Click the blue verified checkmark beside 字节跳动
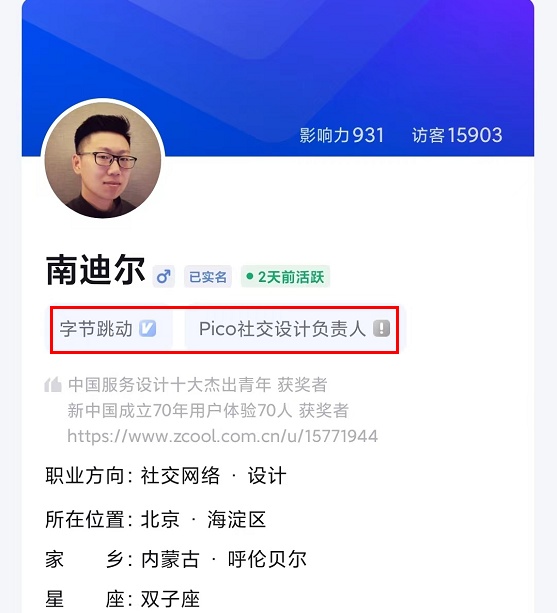 147,328
